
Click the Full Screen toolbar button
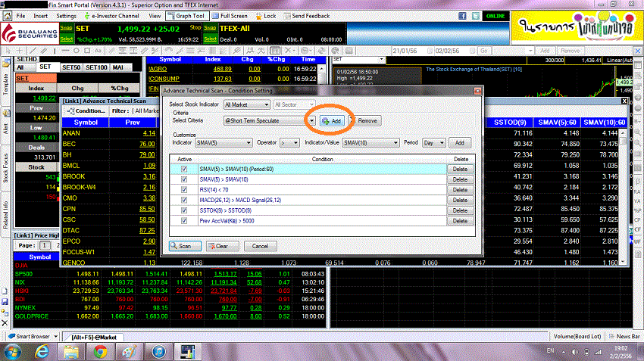(230, 16)
